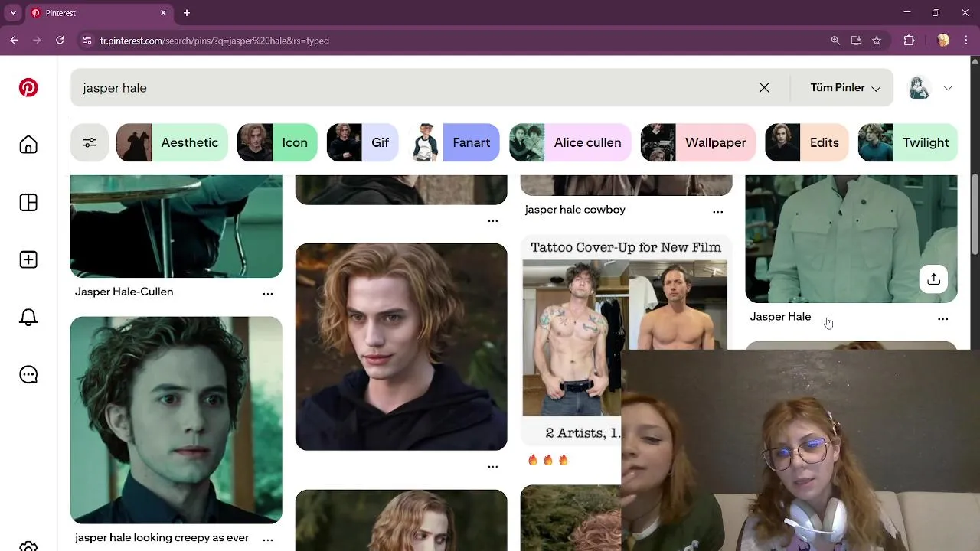Viewport: 980px width, 551px height.
Task: Open the Chrome profile avatar
Action: (x=943, y=41)
